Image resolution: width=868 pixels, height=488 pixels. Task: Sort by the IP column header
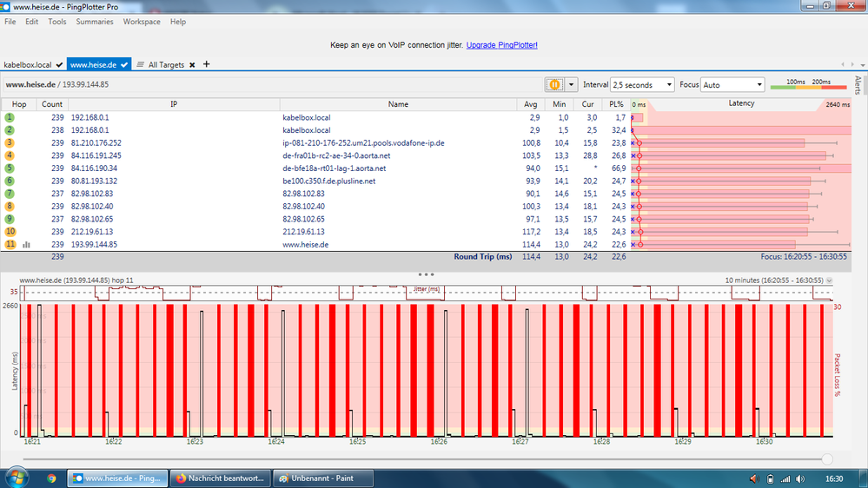click(x=174, y=104)
